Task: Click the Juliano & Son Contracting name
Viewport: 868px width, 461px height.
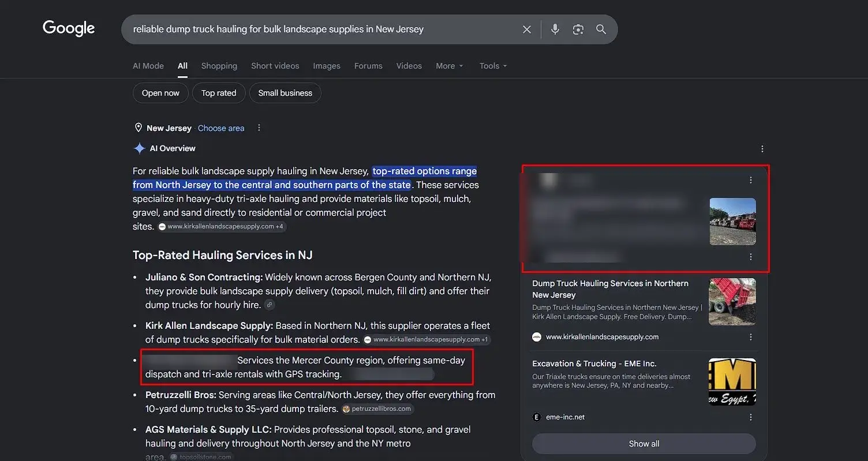Action: pos(204,277)
